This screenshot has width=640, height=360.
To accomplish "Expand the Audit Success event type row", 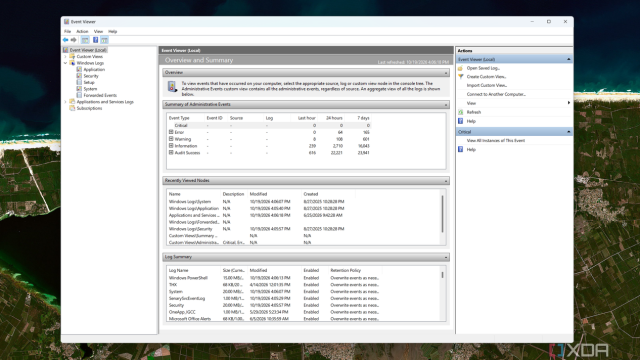I will point(171,153).
